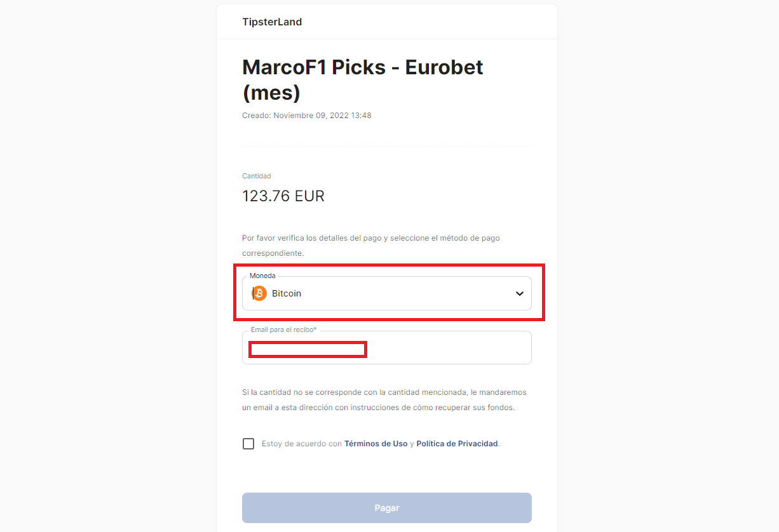The width and height of the screenshot is (779, 532).
Task: Click the 'Email para el recibo*' label
Action: (x=283, y=330)
